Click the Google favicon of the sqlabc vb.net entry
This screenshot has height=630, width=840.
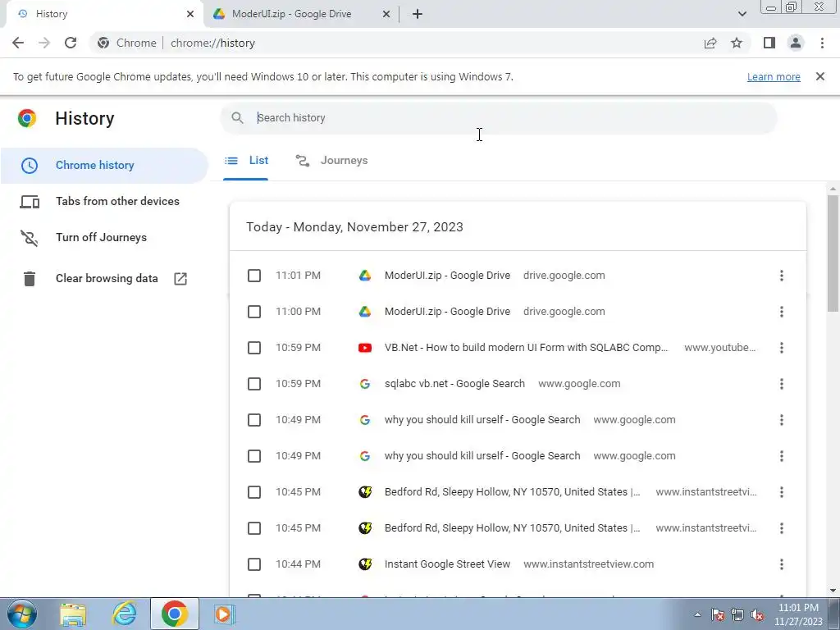(x=365, y=384)
